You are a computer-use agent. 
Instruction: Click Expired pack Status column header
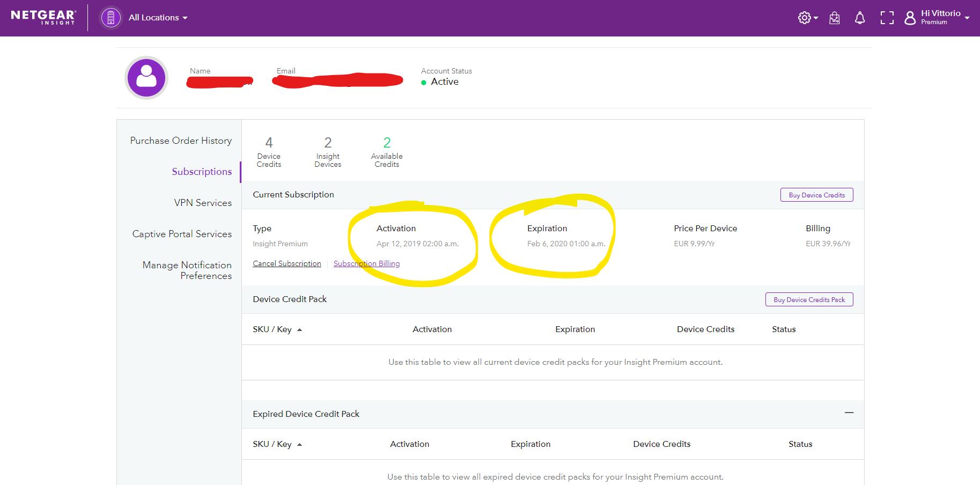point(800,444)
